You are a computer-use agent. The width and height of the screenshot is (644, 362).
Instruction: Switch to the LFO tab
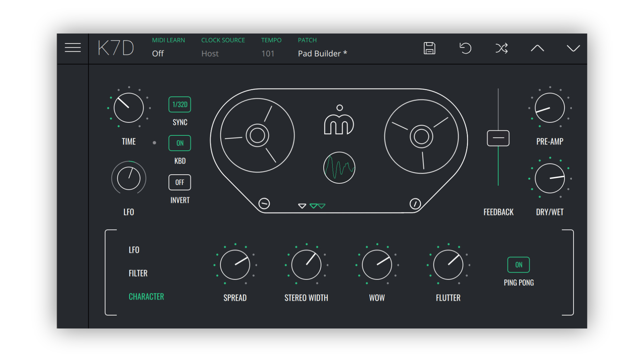pyautogui.click(x=134, y=250)
